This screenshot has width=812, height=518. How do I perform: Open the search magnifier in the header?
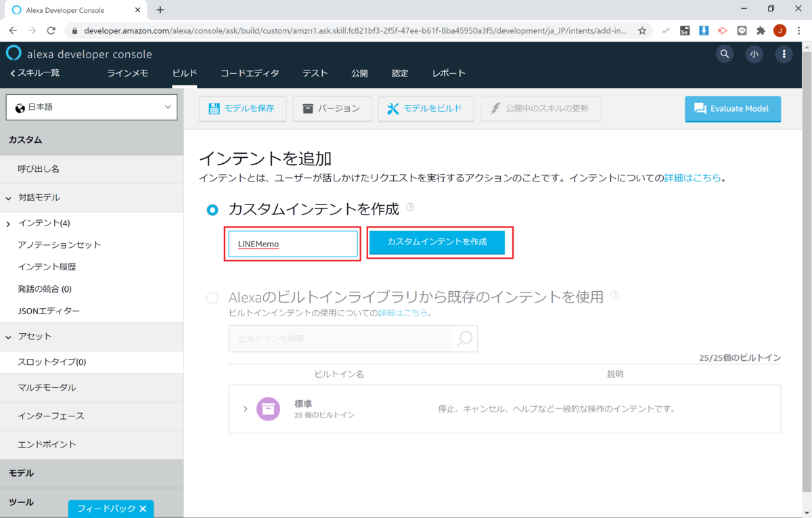[x=724, y=53]
